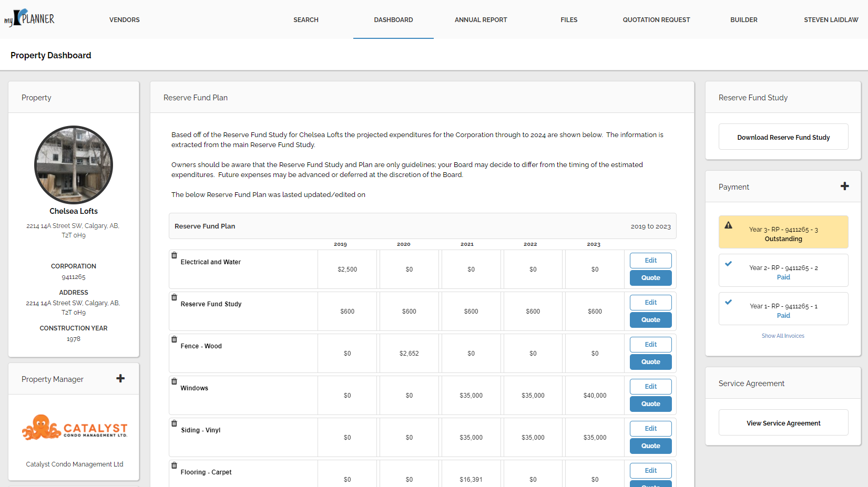
Task: Click the outstanding payment warning icon
Action: click(728, 225)
